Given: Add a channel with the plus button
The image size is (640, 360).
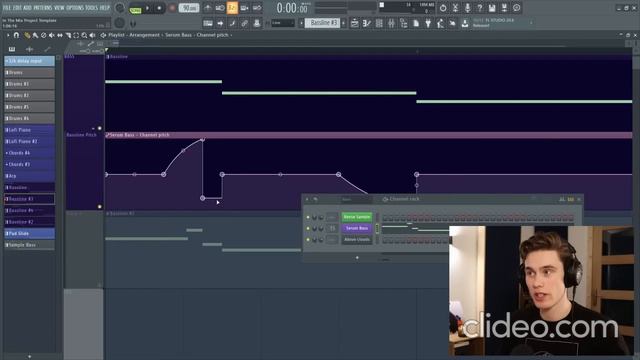Looking at the screenshot, I should (357, 258).
